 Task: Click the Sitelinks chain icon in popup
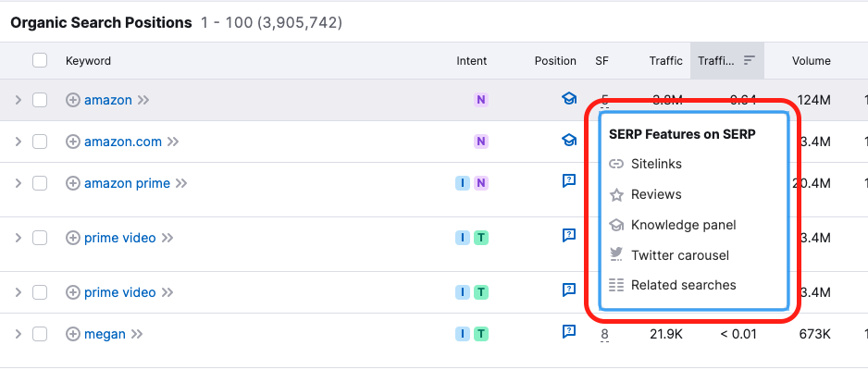tap(616, 165)
